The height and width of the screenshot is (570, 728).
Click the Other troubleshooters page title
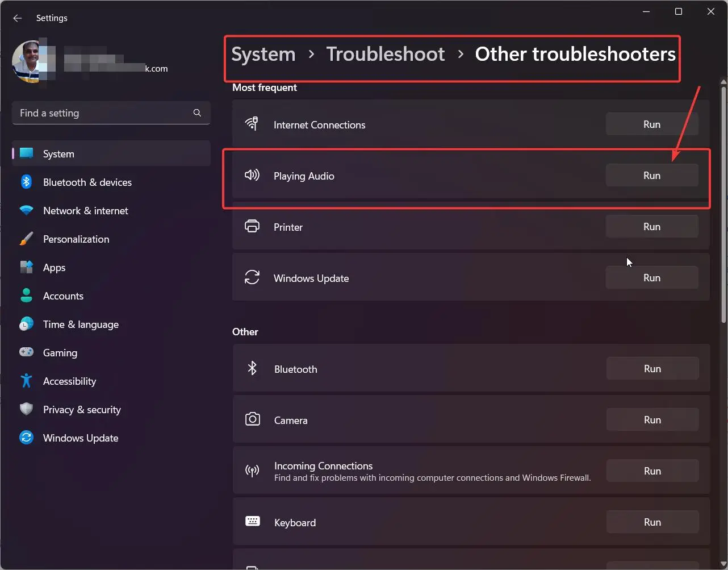click(x=575, y=54)
